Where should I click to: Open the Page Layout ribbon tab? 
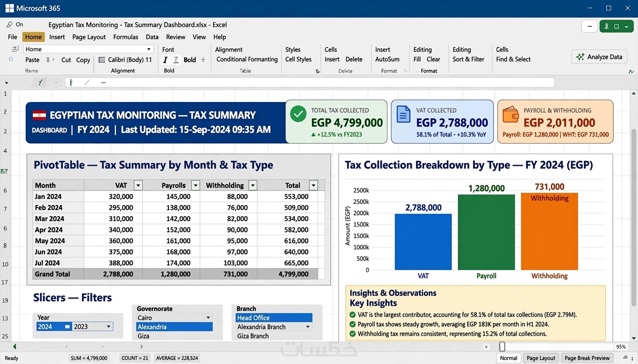click(x=89, y=37)
